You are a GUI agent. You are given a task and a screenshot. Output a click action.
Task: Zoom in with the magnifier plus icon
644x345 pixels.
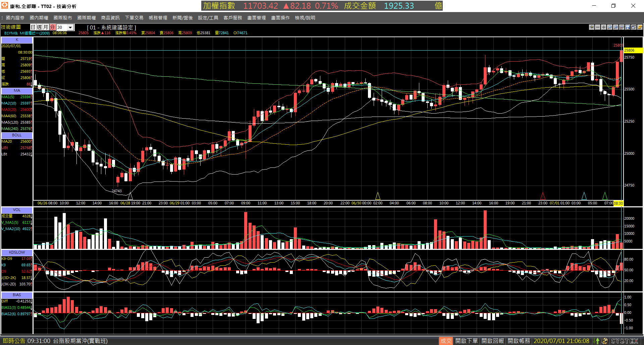click(616, 27)
